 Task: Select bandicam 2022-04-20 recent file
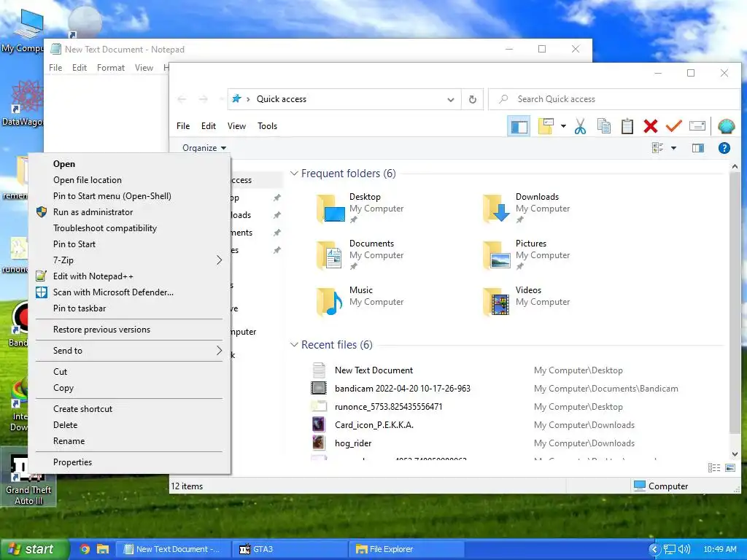point(402,389)
